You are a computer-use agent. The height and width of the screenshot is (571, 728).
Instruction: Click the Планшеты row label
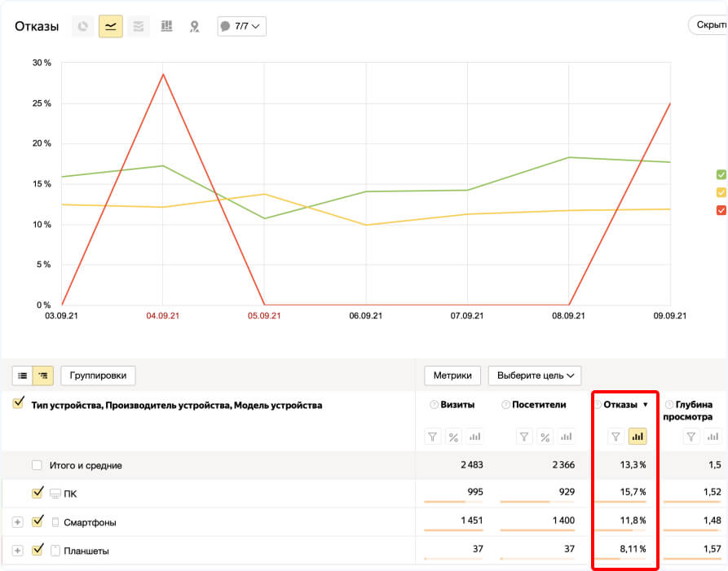coord(86,551)
